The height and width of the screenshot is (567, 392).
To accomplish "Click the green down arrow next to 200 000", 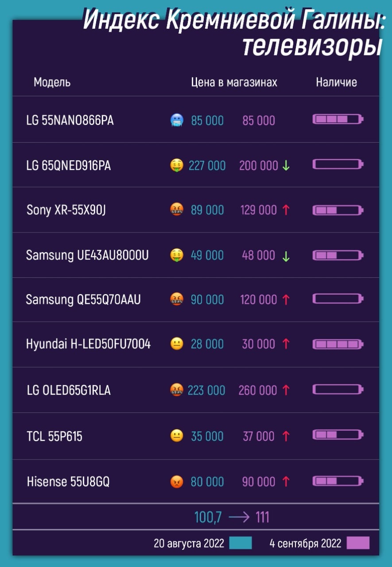I will (286, 166).
